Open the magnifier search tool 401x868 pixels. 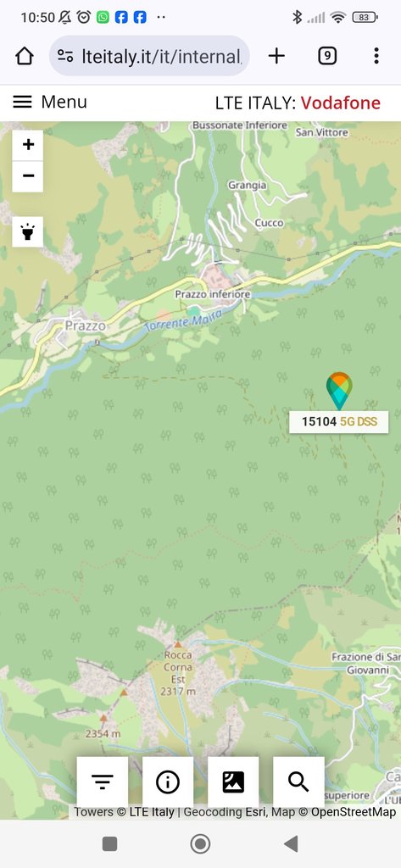(x=298, y=782)
